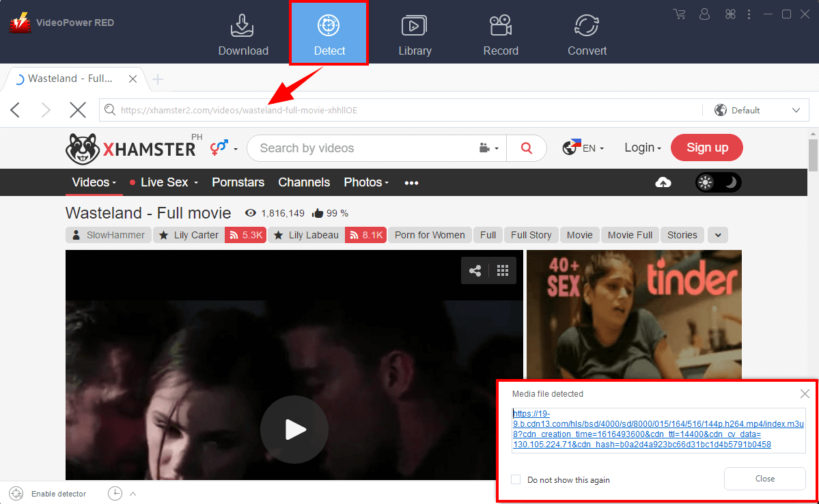Open the EN language dropdown

tap(583, 148)
